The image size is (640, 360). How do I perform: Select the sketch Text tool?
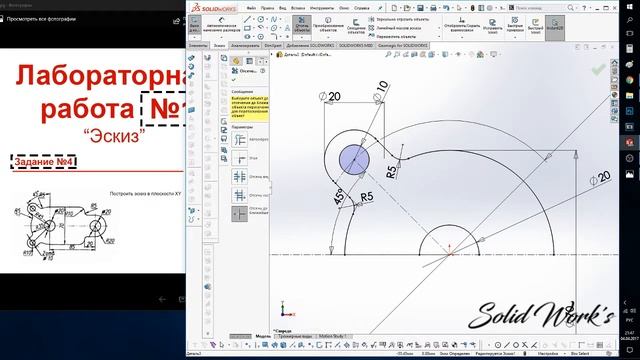pyautogui.click(x=287, y=28)
